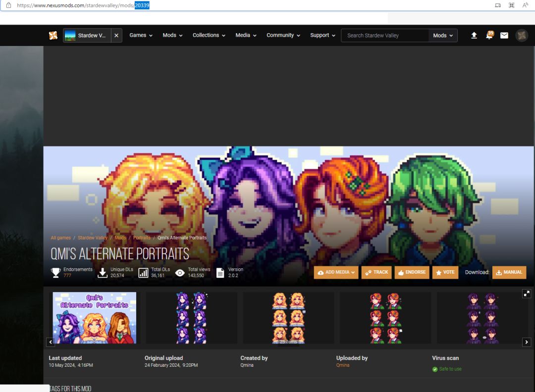Click the Endorse button
Viewport: 535px width, 392px height.
(412, 272)
